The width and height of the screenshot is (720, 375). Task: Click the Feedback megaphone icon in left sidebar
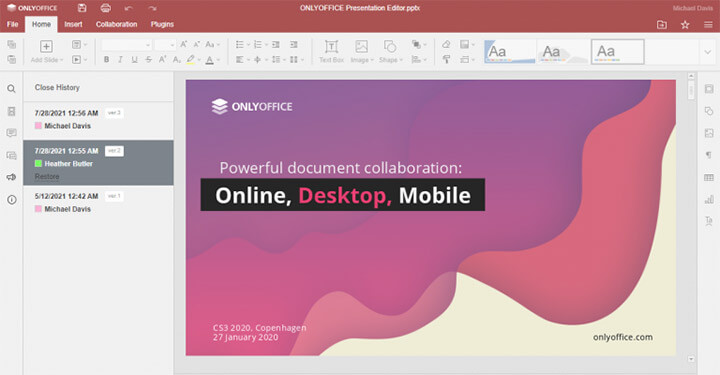click(x=11, y=177)
